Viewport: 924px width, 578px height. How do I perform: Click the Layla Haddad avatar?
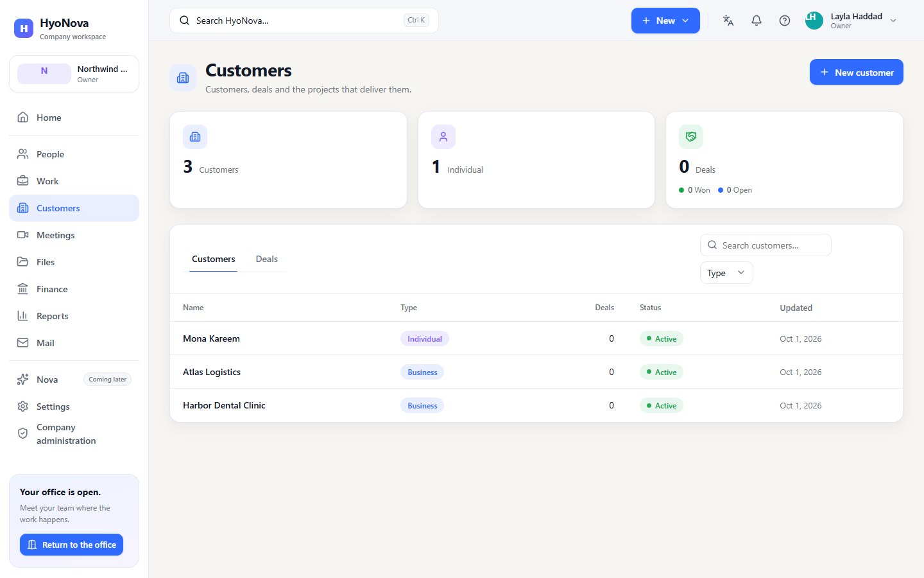click(814, 21)
